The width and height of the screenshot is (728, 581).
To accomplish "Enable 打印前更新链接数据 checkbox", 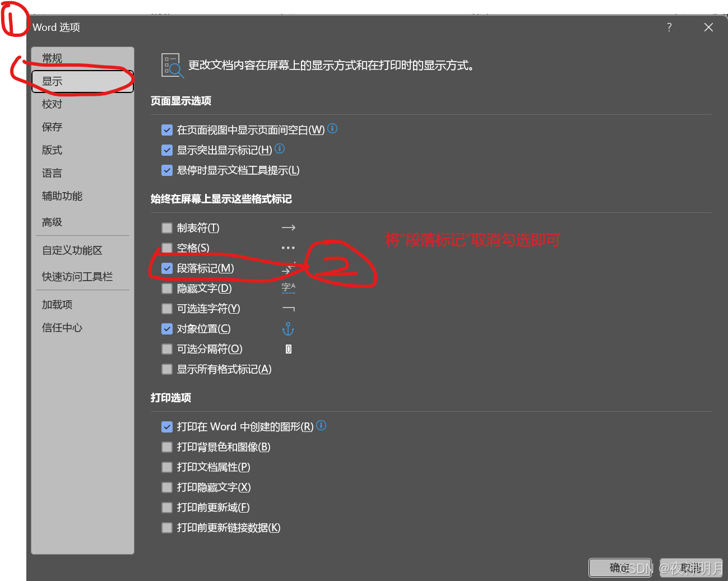I will pyautogui.click(x=167, y=528).
